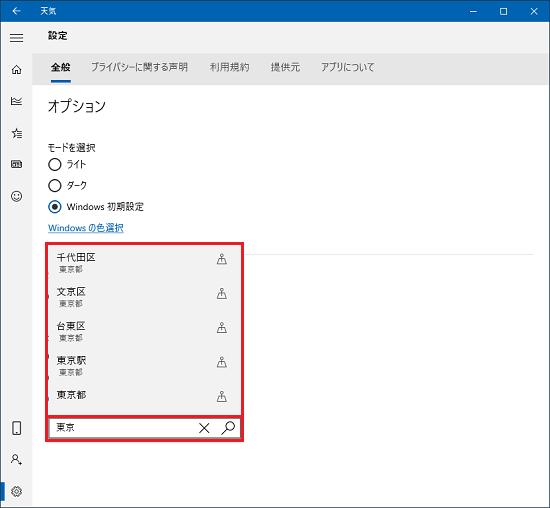Maximize the 天気 window
This screenshot has height=508, width=550.
pos(503,11)
